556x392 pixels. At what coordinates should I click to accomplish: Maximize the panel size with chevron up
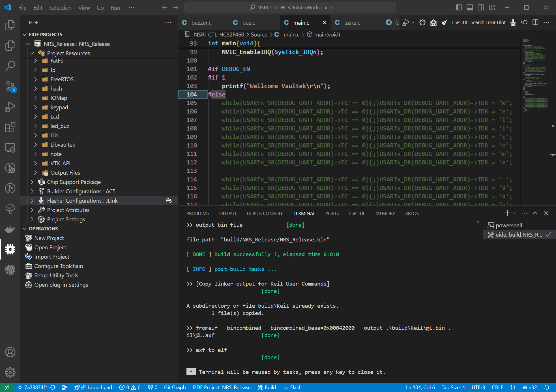pyautogui.click(x=535, y=213)
